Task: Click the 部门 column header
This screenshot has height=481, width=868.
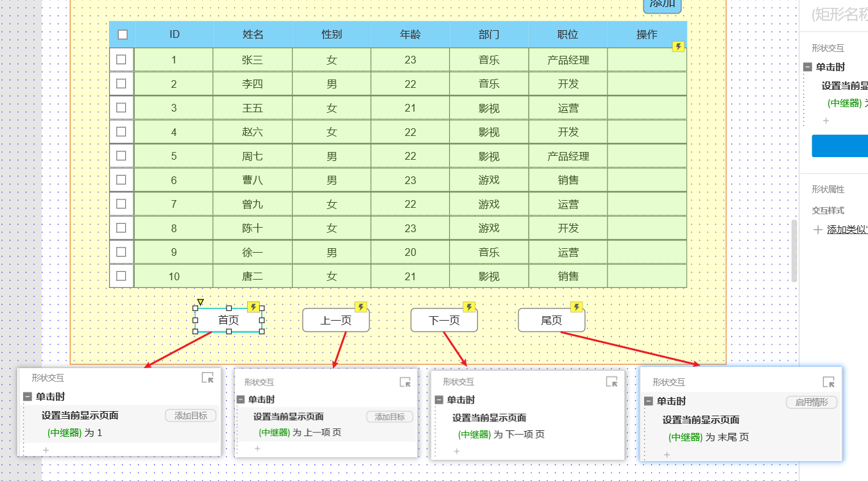Action: point(489,35)
